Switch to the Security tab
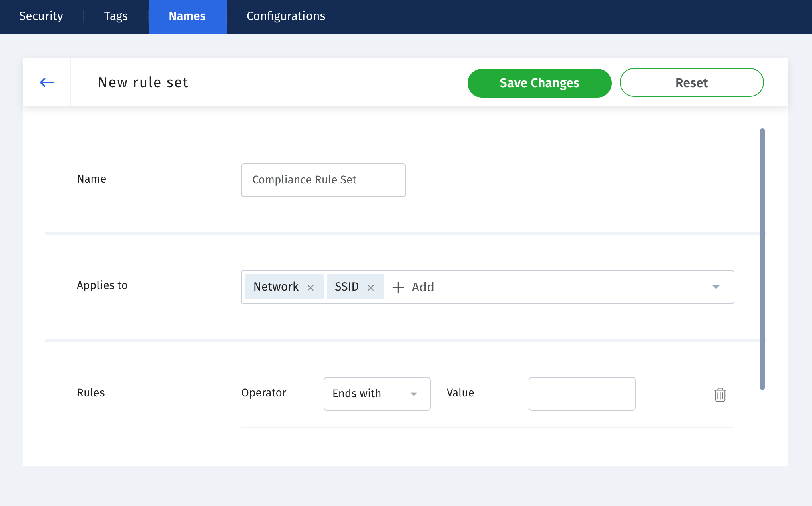The image size is (812, 506). pos(41,16)
